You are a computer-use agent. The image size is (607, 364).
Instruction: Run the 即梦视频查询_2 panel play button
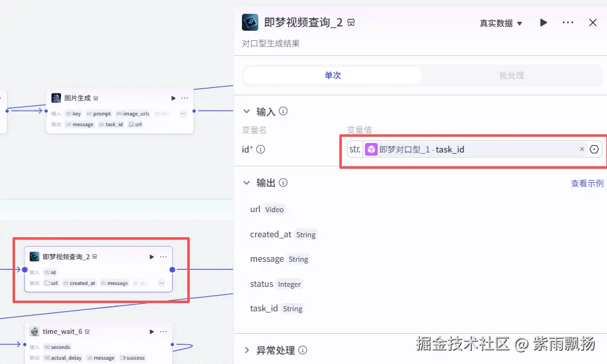(544, 23)
